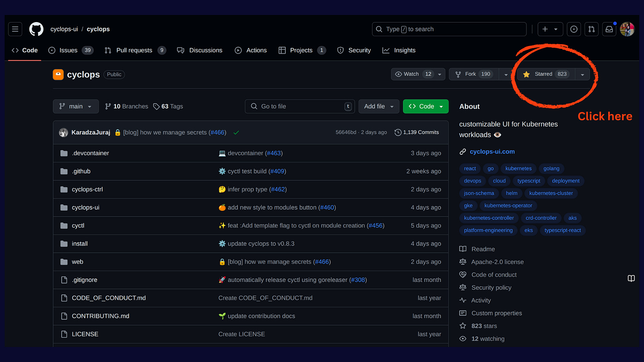Screen dimensions: 644x362
Task: Open the plus create-new dropdown
Action: pos(550,29)
